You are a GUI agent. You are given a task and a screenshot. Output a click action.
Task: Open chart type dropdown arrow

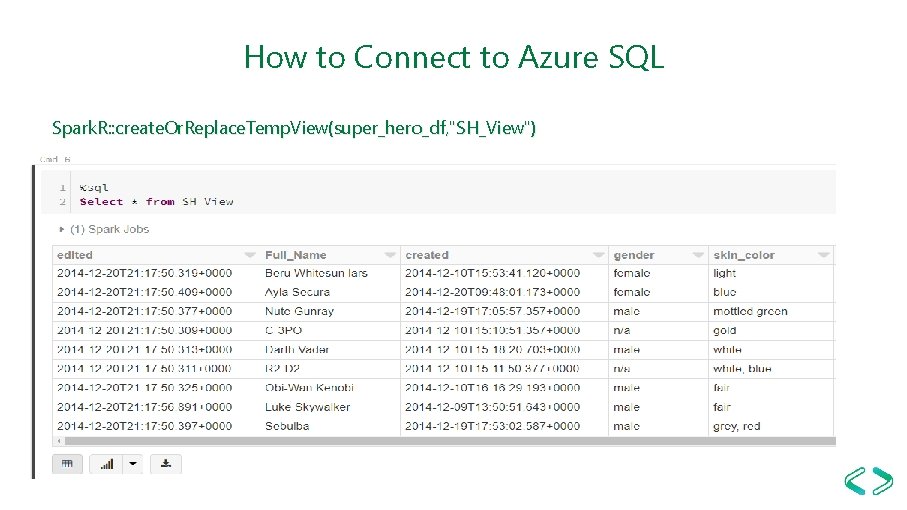point(133,464)
